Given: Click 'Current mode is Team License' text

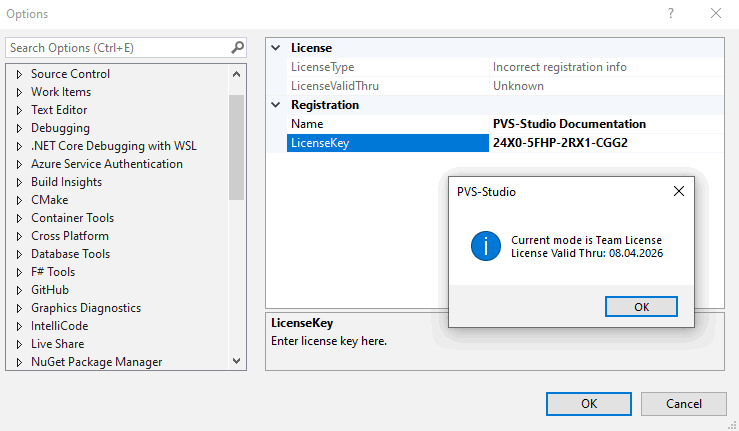Looking at the screenshot, I should click(586, 240).
